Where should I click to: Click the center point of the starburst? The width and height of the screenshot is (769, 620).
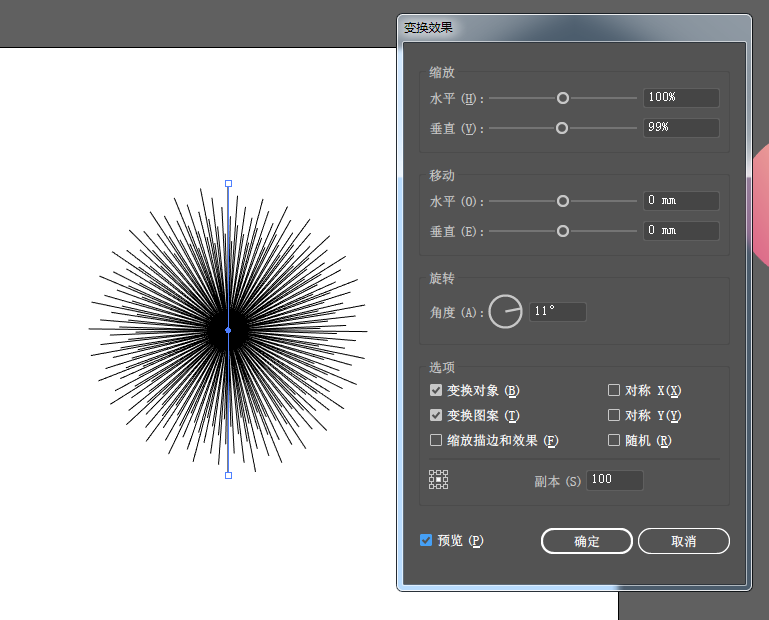pyautogui.click(x=228, y=330)
